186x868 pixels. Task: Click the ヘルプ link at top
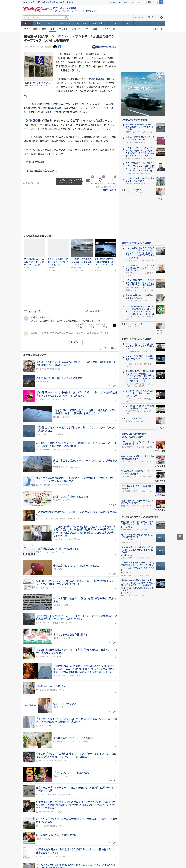coord(127,2)
